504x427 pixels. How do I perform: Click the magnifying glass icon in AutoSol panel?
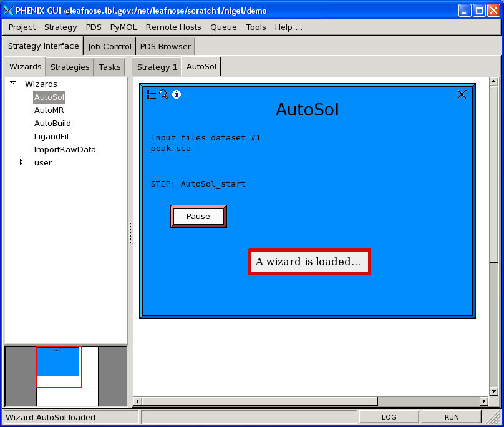click(164, 94)
